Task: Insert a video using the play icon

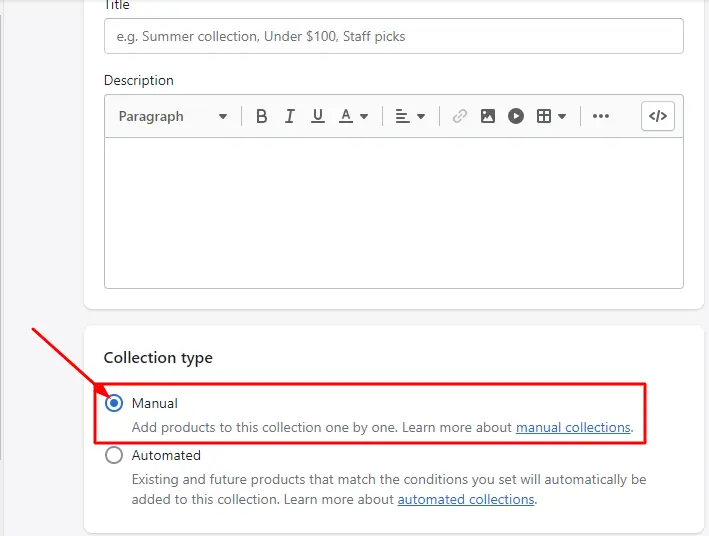Action: pos(516,116)
